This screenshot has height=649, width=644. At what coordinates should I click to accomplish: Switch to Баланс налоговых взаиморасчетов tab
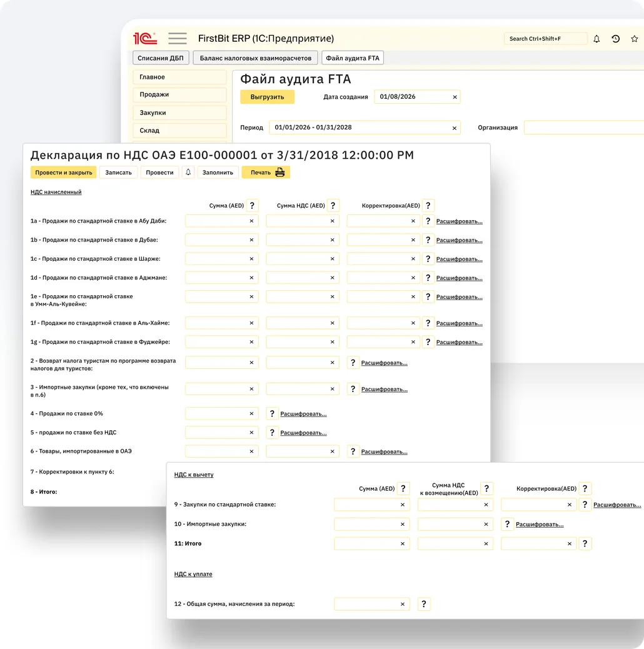(255, 58)
